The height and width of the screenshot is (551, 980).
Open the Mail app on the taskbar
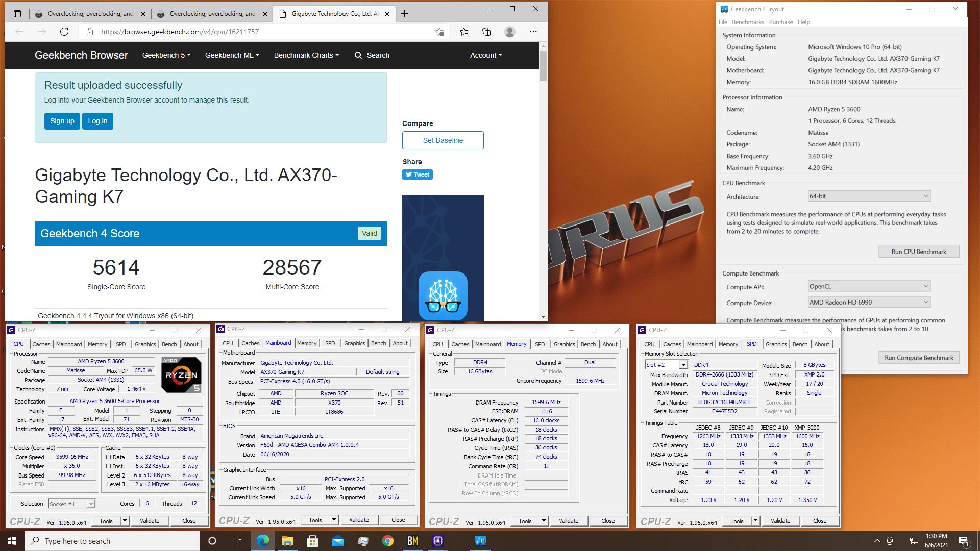point(337,541)
